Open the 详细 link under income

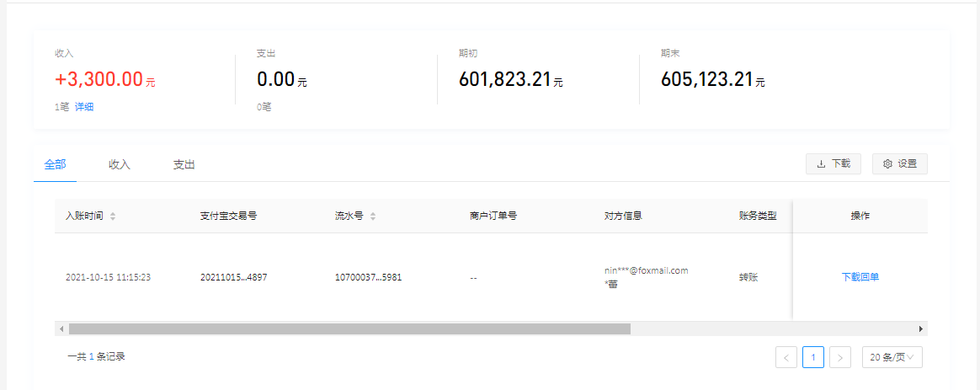84,107
